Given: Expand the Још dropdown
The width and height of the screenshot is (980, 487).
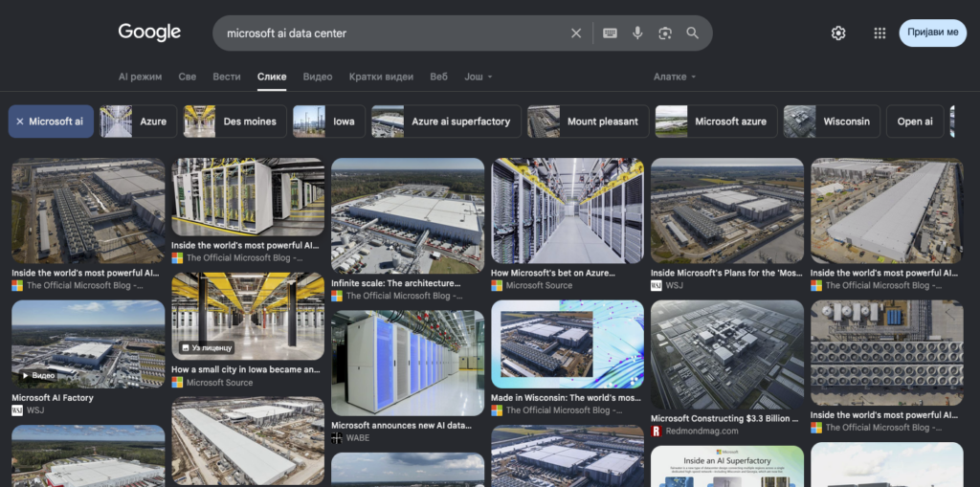Looking at the screenshot, I should [479, 77].
